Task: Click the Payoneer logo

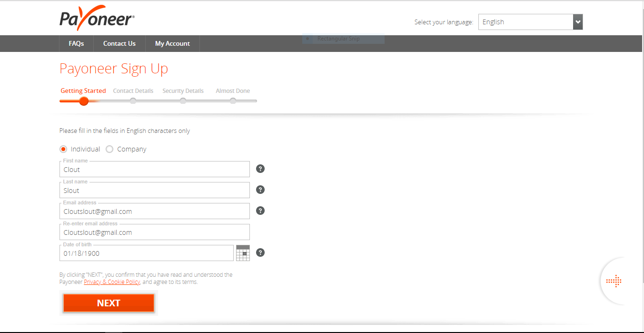Action: (97, 18)
